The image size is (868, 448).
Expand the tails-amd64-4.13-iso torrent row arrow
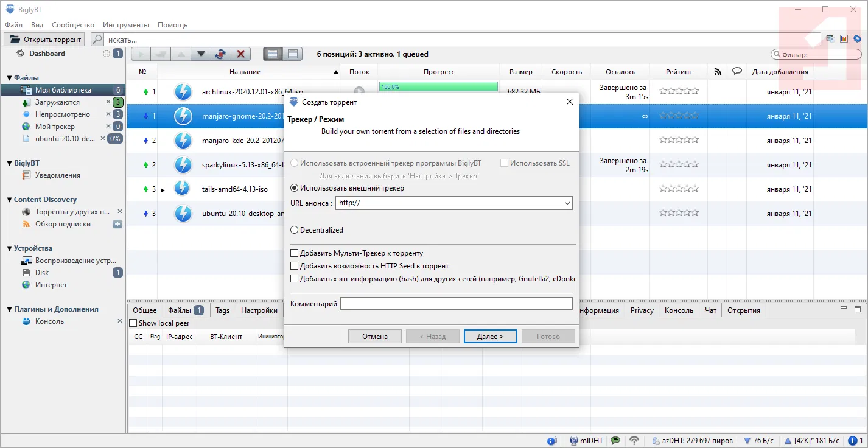click(x=163, y=190)
